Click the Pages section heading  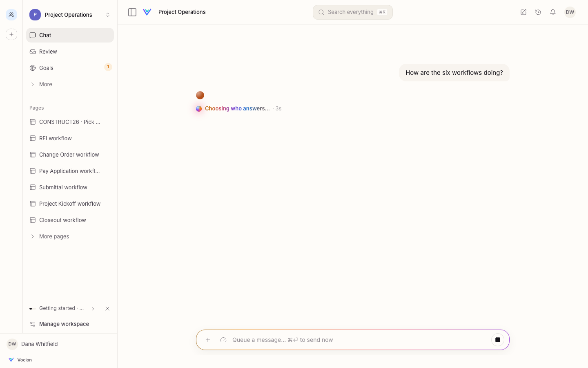(37, 108)
